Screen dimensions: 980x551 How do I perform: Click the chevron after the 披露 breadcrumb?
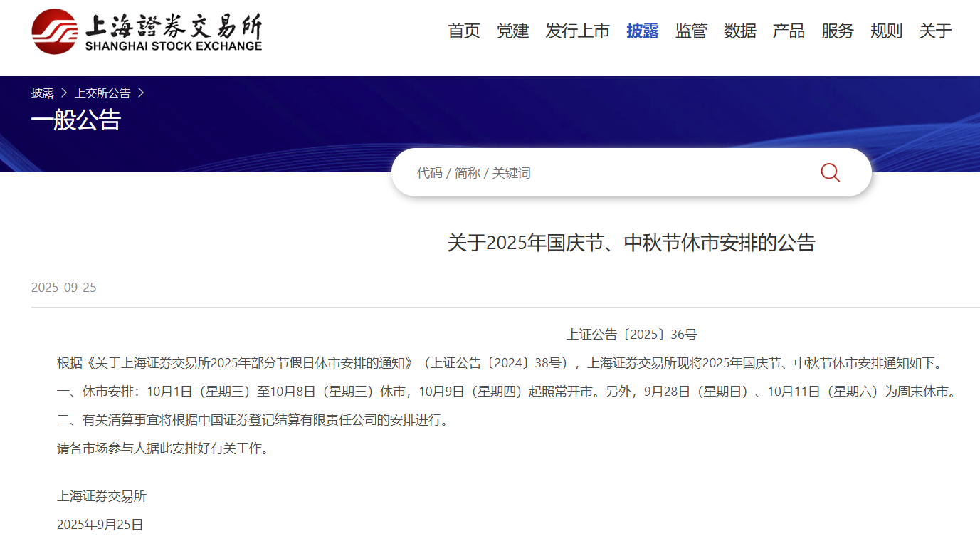click(x=64, y=93)
